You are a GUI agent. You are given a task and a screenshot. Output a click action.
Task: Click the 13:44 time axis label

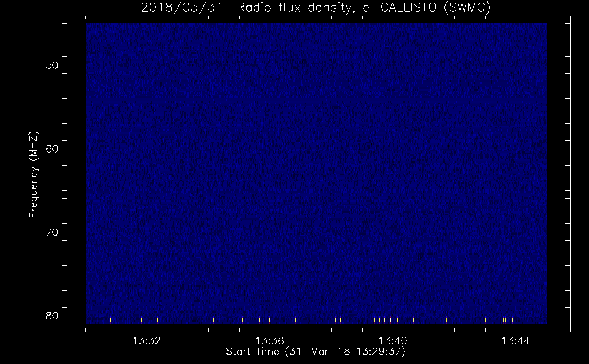(516, 341)
